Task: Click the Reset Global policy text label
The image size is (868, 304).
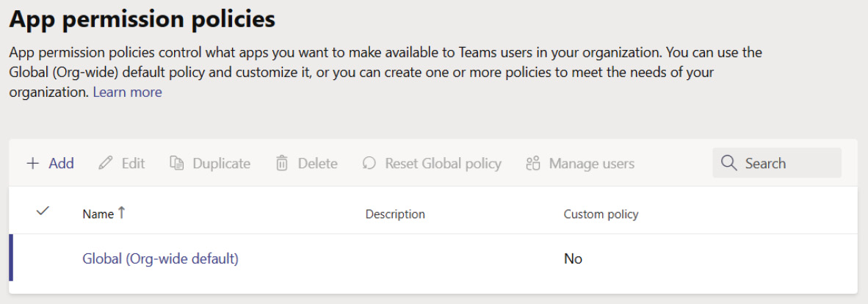Action: [443, 164]
